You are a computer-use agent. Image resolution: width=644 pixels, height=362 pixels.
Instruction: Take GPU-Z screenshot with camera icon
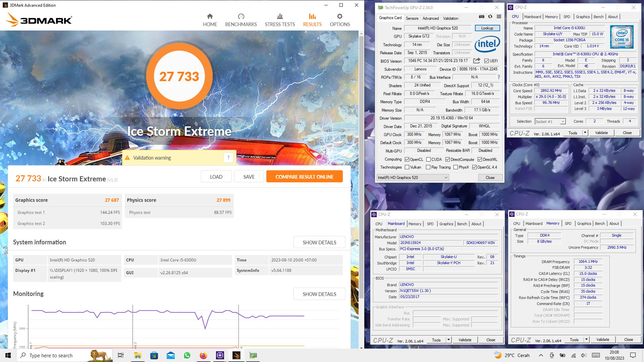pyautogui.click(x=481, y=16)
